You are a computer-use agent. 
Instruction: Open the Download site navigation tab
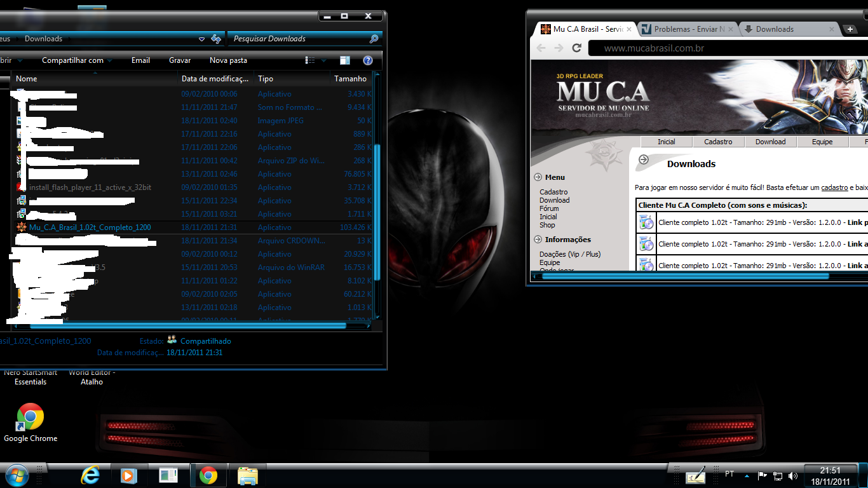click(771, 142)
